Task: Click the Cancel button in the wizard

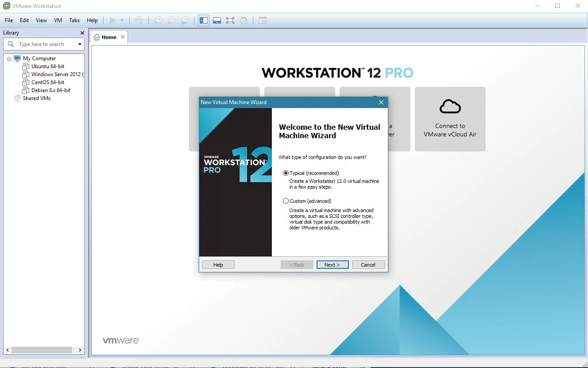Action: pos(368,265)
